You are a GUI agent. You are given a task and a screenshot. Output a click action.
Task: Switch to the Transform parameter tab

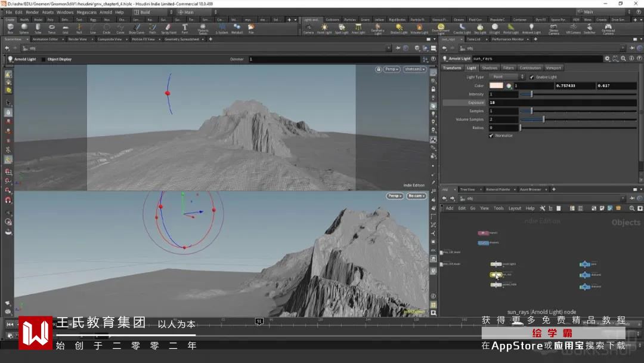pyautogui.click(x=452, y=68)
